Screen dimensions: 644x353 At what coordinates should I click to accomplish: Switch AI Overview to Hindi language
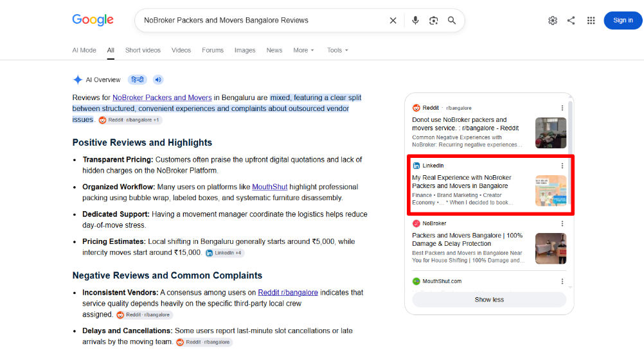click(137, 80)
